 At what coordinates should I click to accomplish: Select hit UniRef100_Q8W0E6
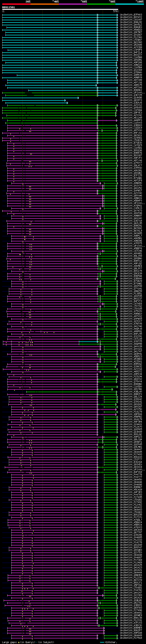[x=131, y=575]
